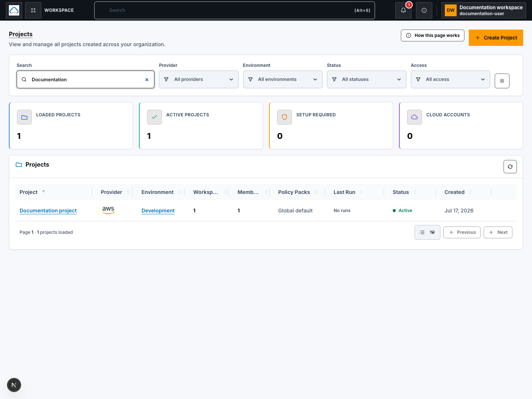Click Global default policy pack cell
This screenshot has height=399, width=532.
[295, 211]
